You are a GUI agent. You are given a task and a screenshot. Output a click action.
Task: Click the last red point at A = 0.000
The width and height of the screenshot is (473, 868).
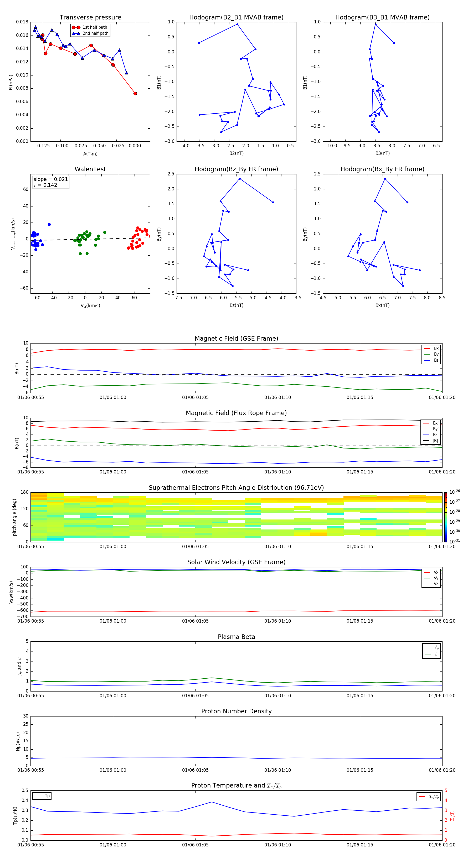pos(135,93)
